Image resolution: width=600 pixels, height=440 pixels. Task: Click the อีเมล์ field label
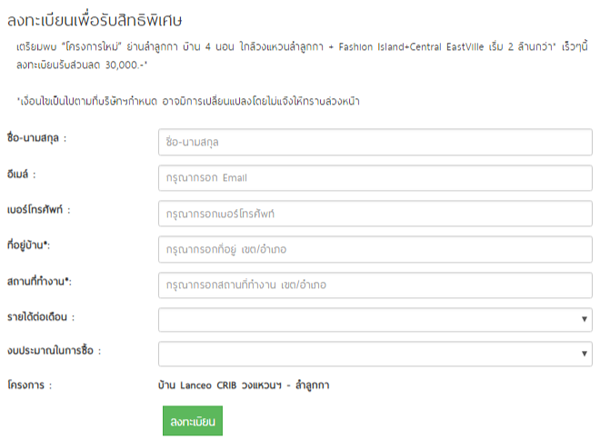(x=19, y=174)
